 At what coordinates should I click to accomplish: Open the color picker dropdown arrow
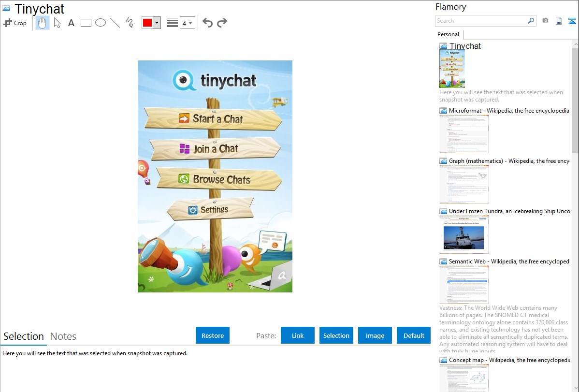pos(157,23)
